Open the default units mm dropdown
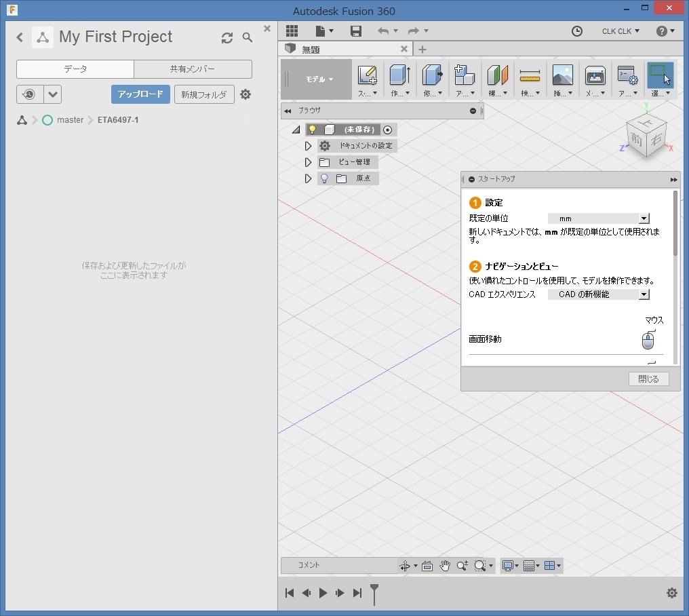The height and width of the screenshot is (616, 689). 599,218
